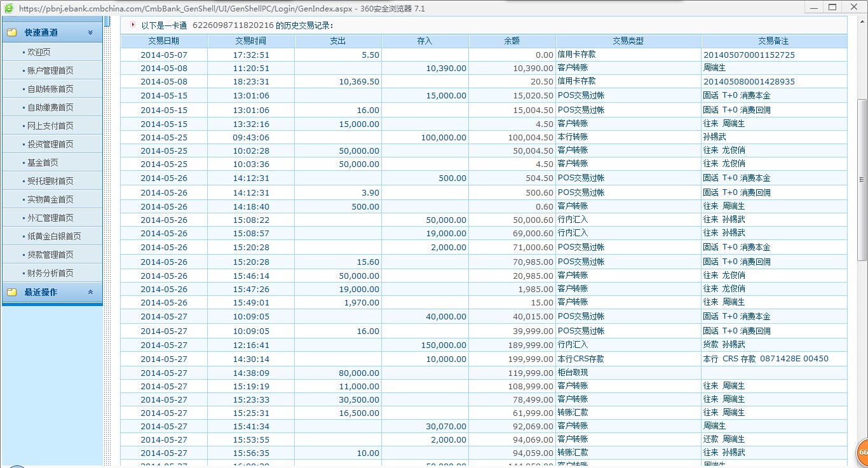Expand the 最近操作 panel with chevron
The width and height of the screenshot is (868, 468).
point(90,292)
